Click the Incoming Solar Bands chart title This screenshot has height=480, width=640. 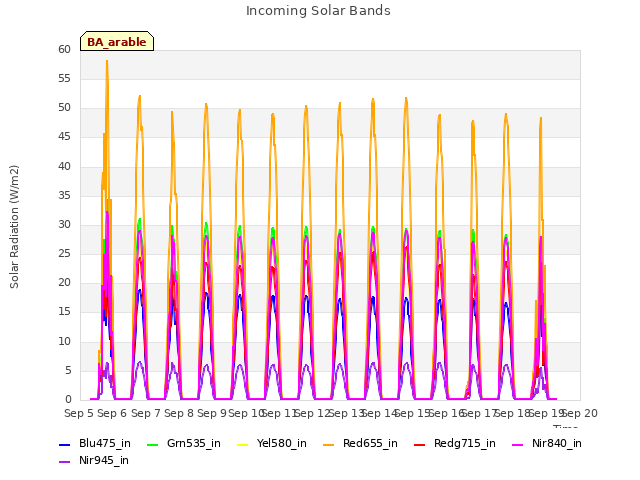point(318,11)
